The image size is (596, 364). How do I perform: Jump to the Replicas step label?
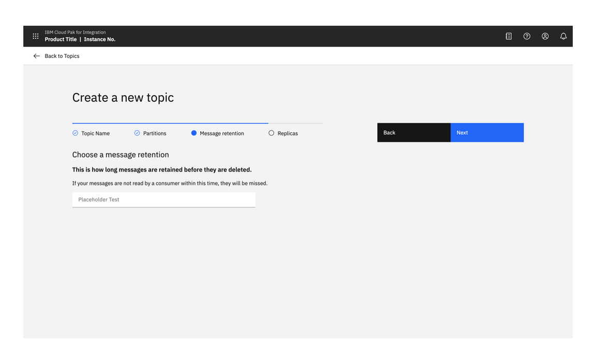(x=288, y=133)
